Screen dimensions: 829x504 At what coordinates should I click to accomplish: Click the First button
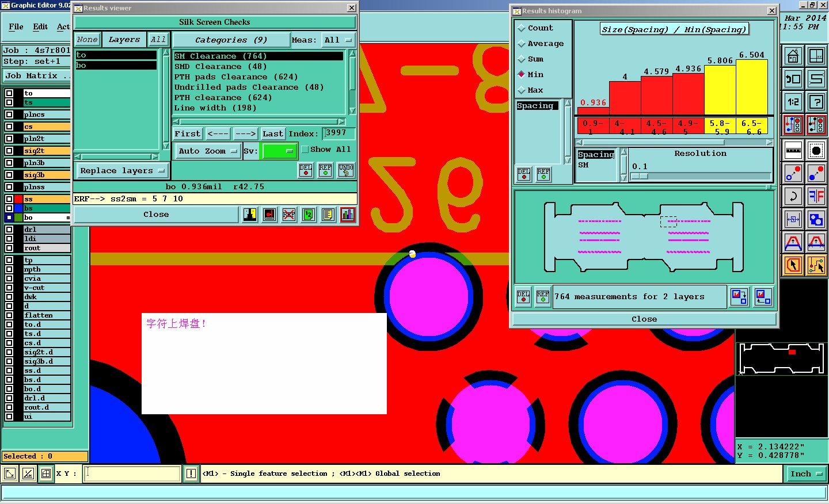[x=188, y=134]
